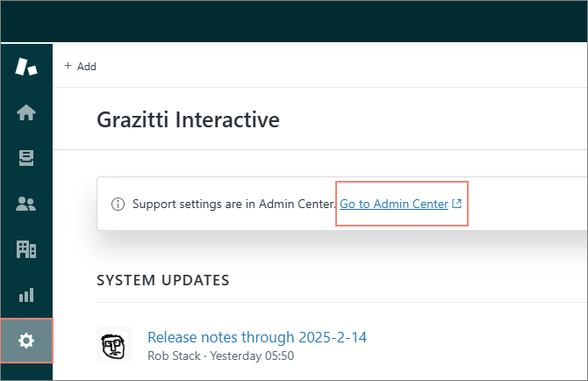Click Rob Stack's avatar thumbnail
The width and height of the screenshot is (588, 381).
tap(113, 345)
